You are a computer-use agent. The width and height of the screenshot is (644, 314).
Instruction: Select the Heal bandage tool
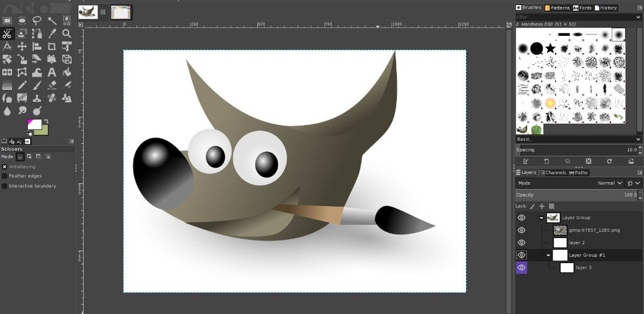coord(52,99)
